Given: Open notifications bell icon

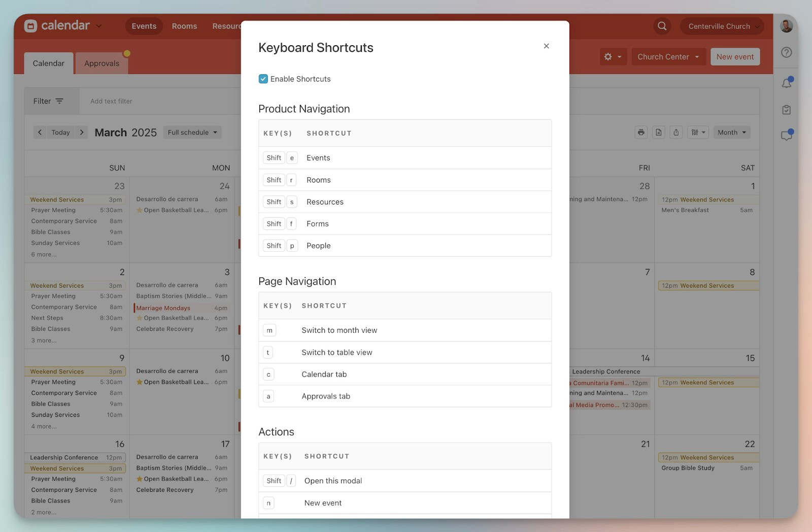Looking at the screenshot, I should pyautogui.click(x=786, y=83).
